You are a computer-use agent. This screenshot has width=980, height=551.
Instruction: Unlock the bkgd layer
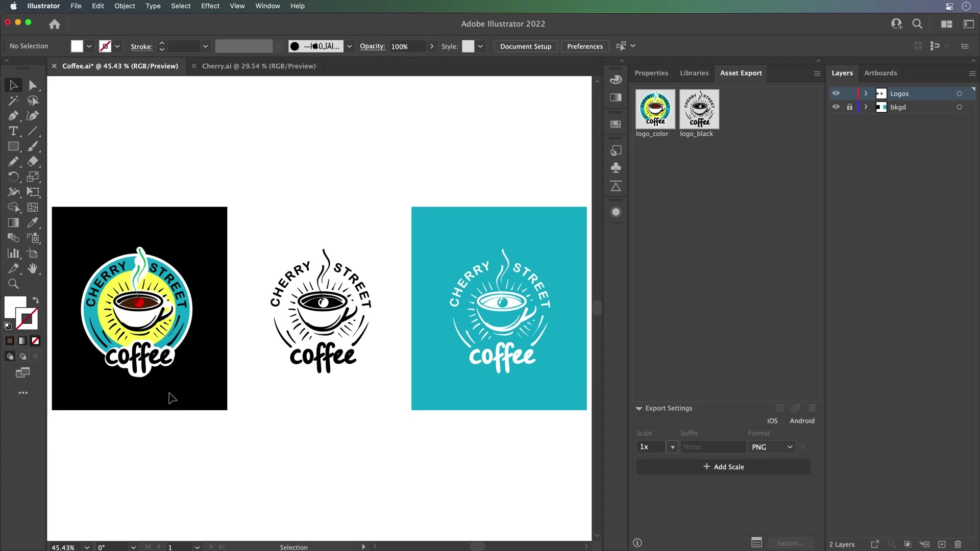(849, 107)
